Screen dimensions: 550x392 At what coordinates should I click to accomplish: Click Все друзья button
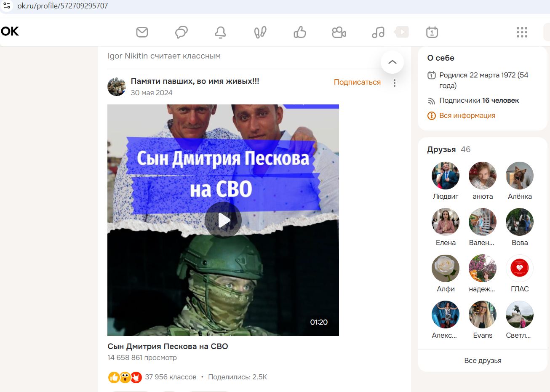[483, 361]
